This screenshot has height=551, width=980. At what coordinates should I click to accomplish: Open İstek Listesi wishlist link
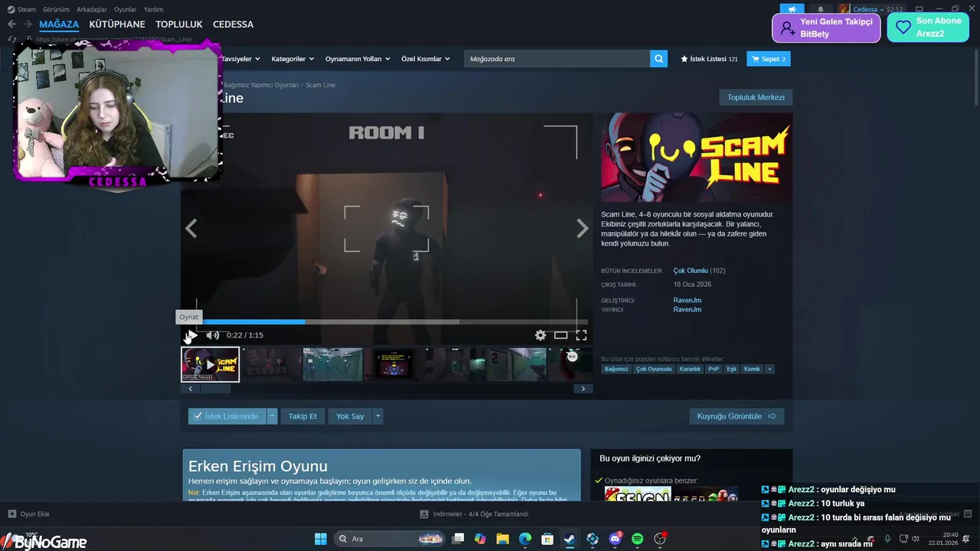(709, 59)
